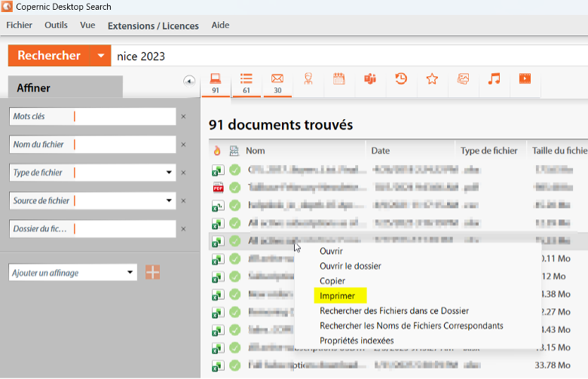The height and width of the screenshot is (379, 588).
Task: Click the orange plus add-refinement button
Action: coord(153,272)
